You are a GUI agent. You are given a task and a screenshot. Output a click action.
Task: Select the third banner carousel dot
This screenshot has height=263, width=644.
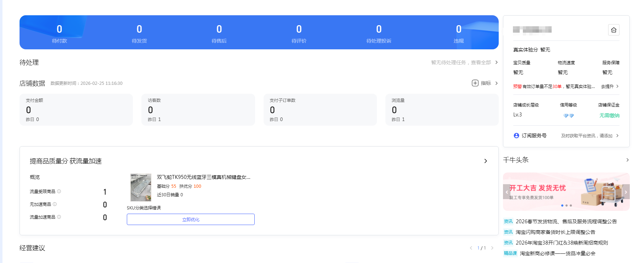[570, 206]
